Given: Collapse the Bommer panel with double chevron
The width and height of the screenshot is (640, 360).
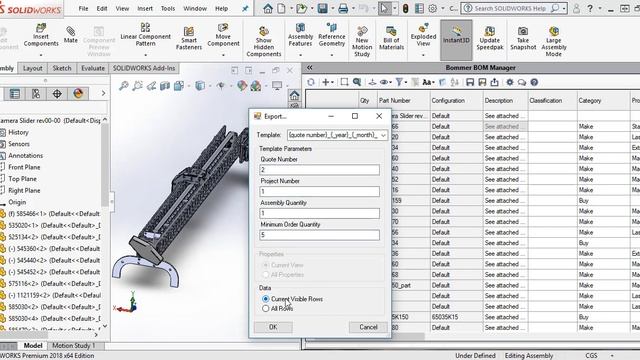Looking at the screenshot, I should (310, 68).
